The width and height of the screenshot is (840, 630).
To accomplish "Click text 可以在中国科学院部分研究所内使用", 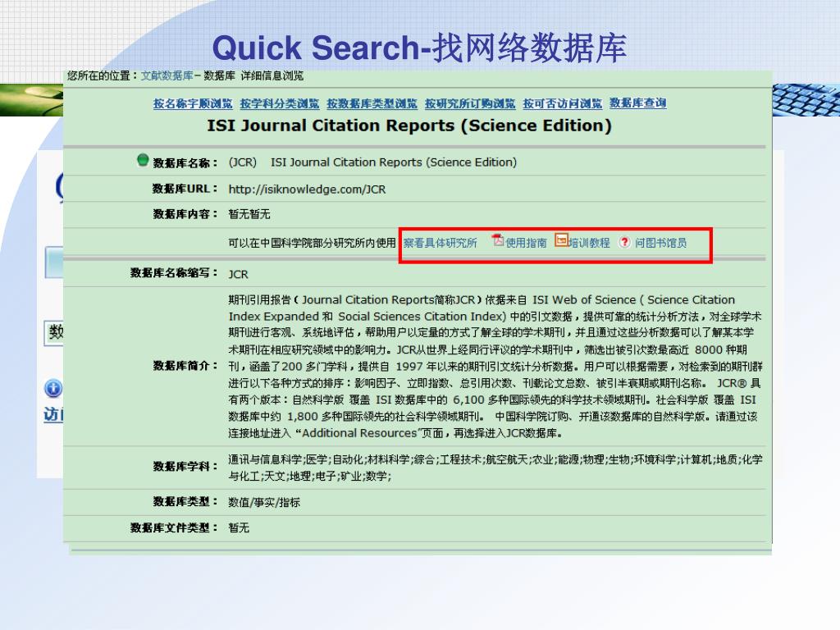I will coord(312,243).
